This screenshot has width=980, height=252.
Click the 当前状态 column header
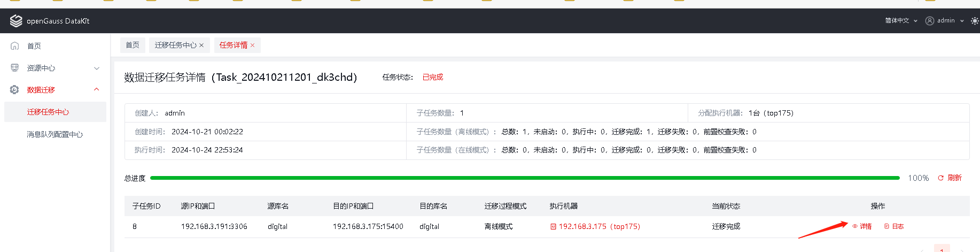726,206
